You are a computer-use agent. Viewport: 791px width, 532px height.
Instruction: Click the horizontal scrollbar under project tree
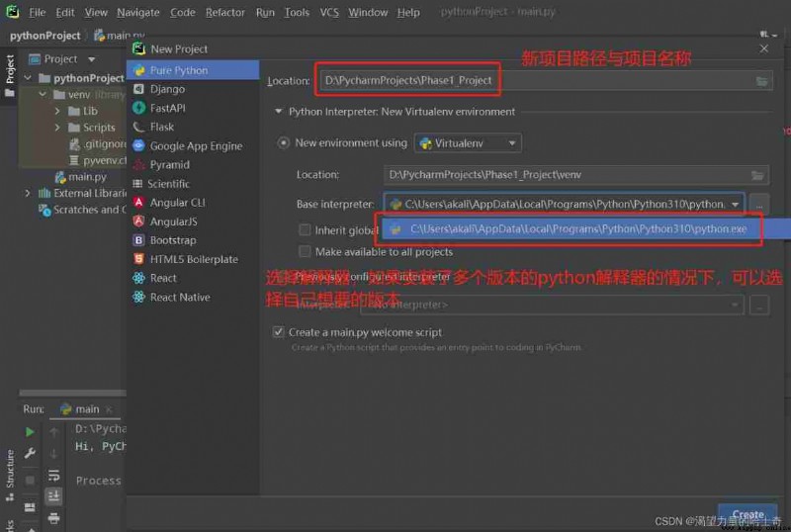click(72, 393)
